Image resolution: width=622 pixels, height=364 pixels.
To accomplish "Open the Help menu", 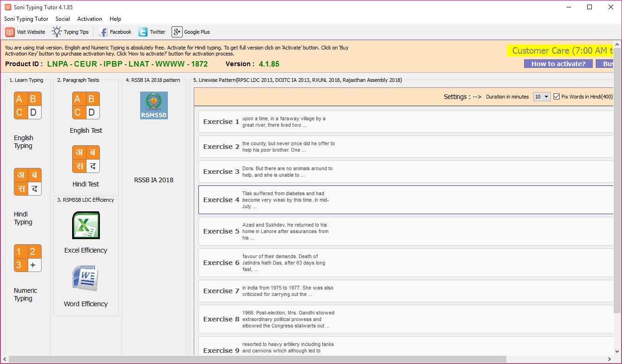I will tap(115, 19).
